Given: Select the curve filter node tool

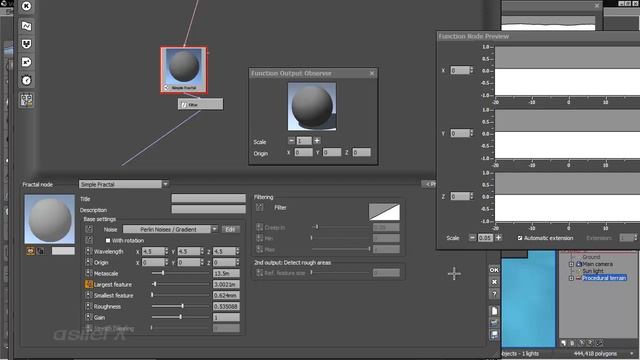Looking at the screenshot, I should 27,26.
